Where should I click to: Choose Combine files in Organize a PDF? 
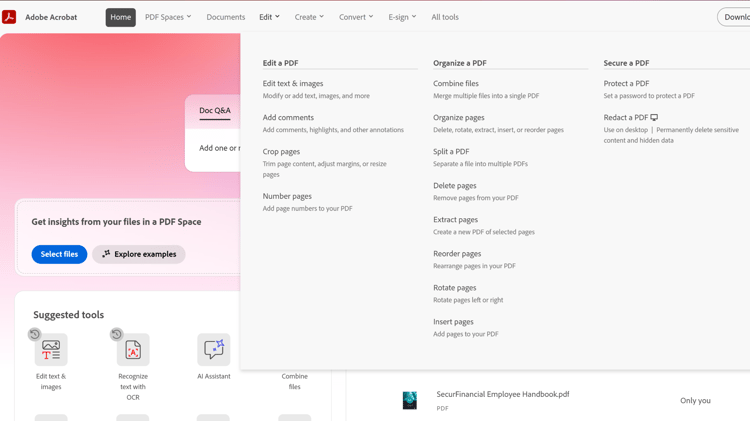(456, 83)
